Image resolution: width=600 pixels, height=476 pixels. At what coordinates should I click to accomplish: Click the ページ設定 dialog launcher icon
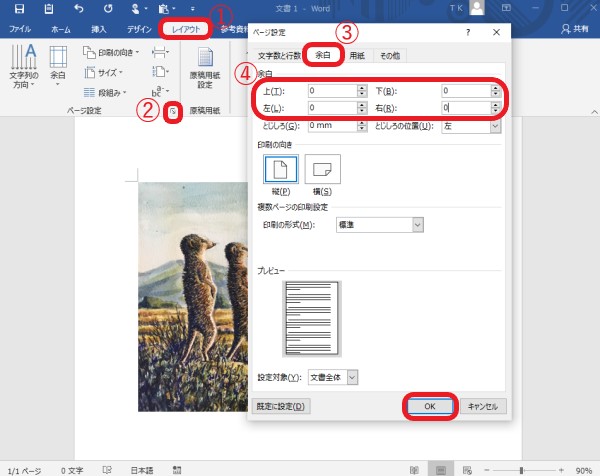(x=172, y=112)
